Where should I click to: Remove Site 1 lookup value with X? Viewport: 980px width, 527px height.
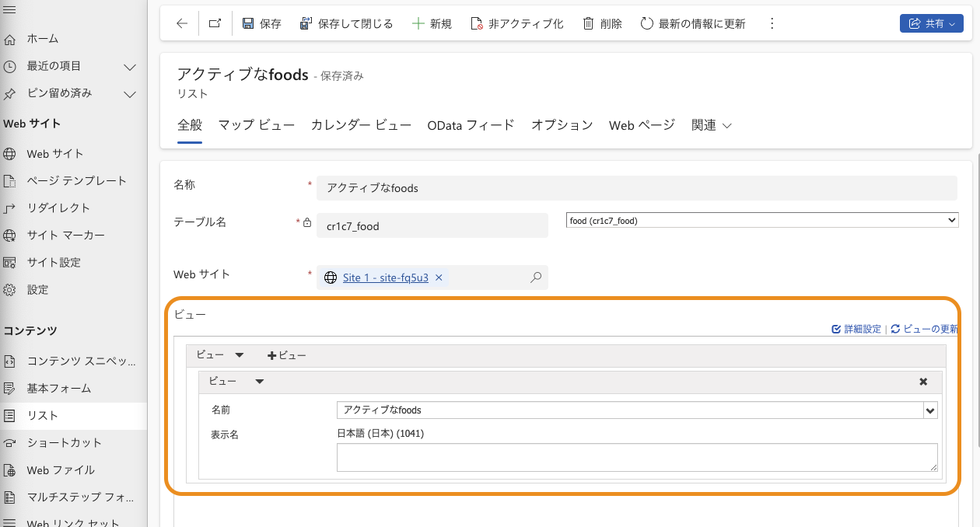click(439, 277)
